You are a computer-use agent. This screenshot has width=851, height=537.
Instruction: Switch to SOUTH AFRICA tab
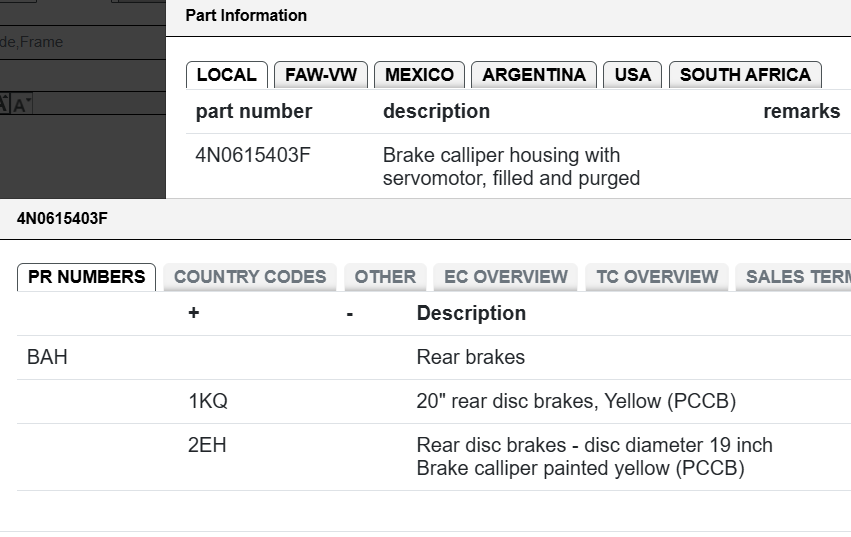[x=745, y=75]
